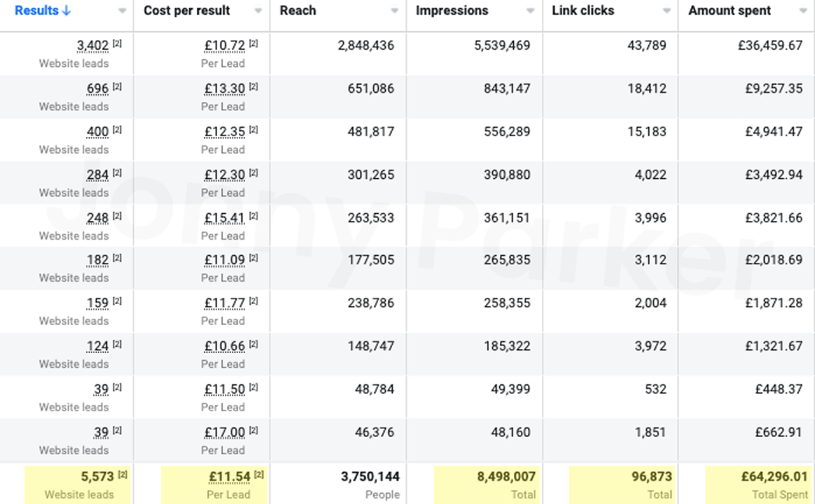Click the 96,873 Link clicks total
The height and width of the screenshot is (504, 815).
(x=653, y=476)
